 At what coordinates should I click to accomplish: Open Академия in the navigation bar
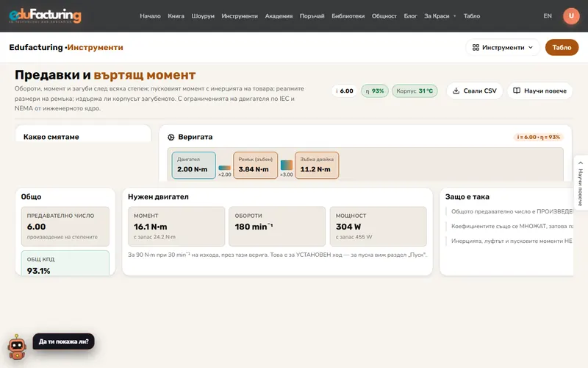click(279, 15)
